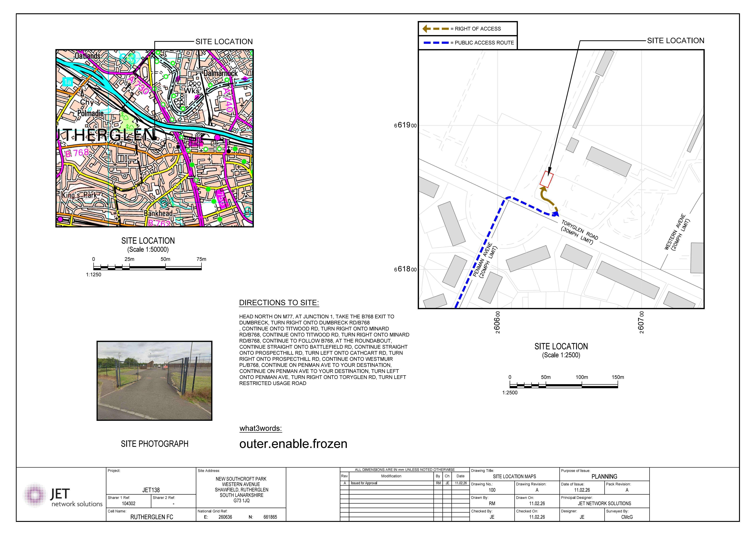Image resolution: width=756 pixels, height=535 pixels.
Task: Click the PLANNING purpose of issue text
Action: coord(604,477)
